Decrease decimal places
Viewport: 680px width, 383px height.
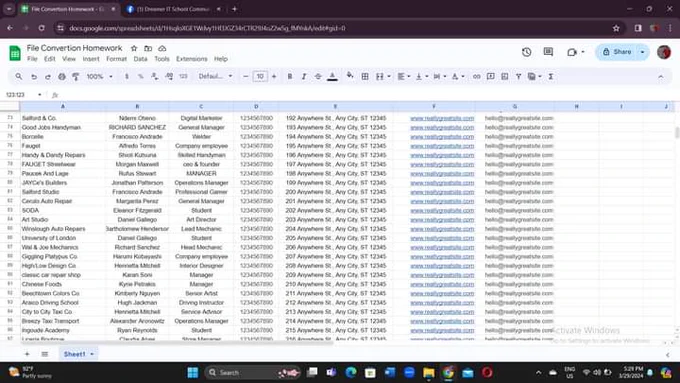(154, 76)
